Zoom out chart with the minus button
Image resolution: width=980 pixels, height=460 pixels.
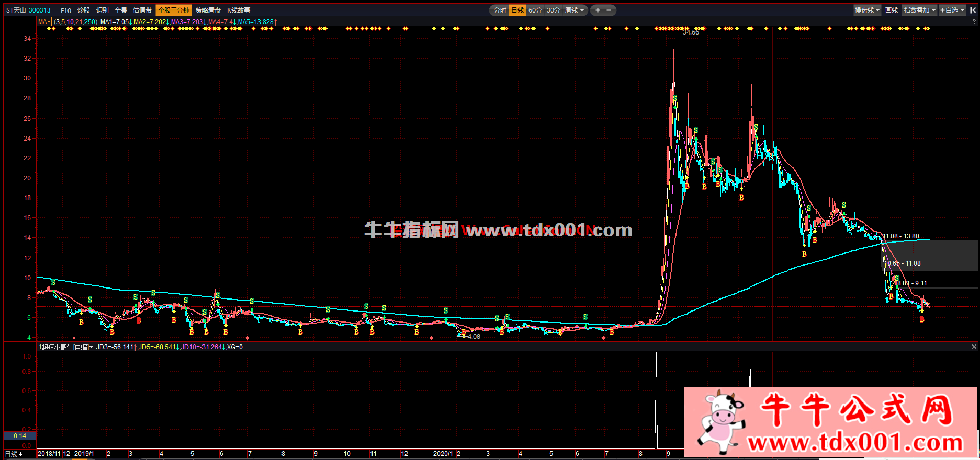609,10
